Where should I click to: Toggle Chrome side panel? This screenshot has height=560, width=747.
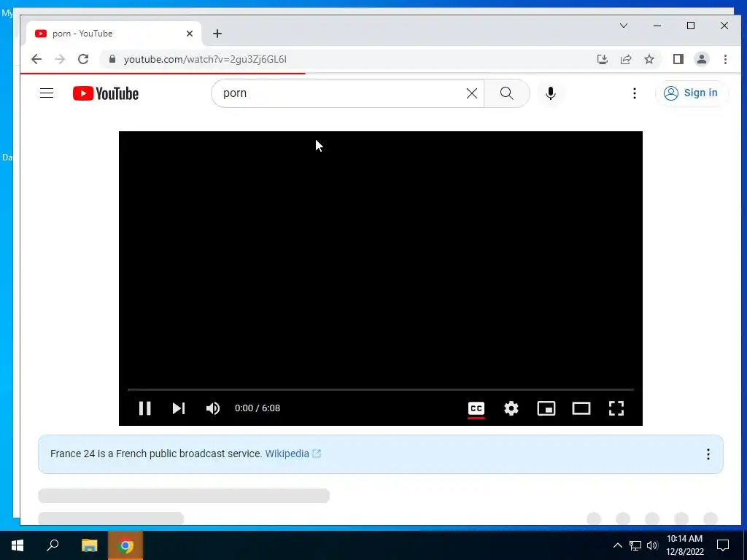[x=678, y=59]
